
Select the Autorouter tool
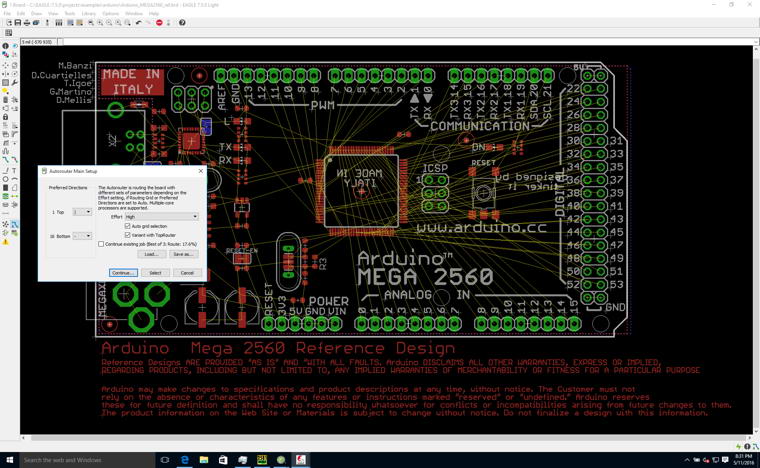[15, 224]
